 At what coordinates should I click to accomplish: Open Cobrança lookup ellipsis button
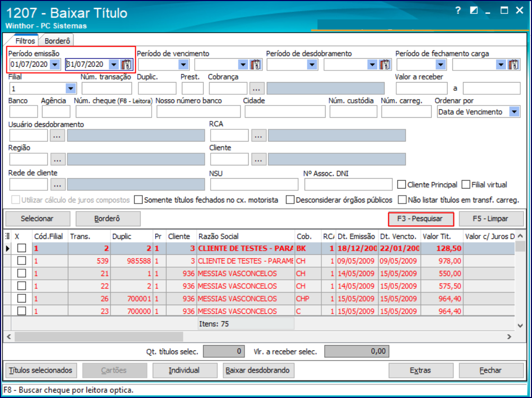257,89
